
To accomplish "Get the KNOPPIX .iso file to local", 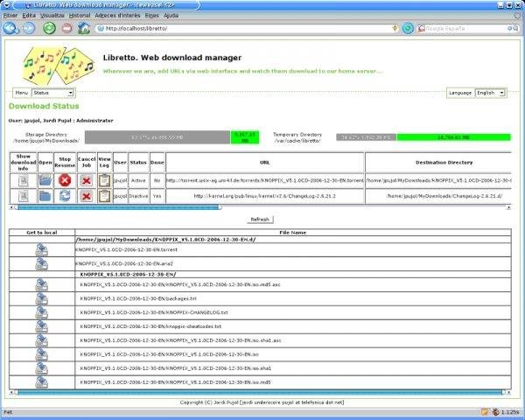I will (41, 354).
